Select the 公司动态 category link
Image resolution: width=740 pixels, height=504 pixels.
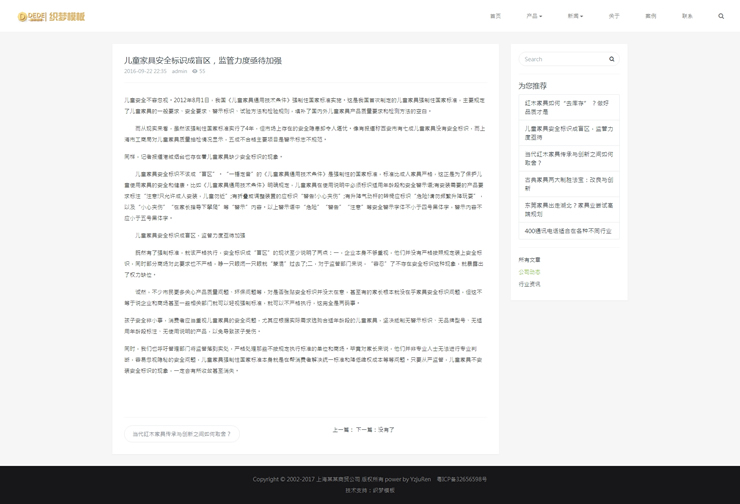click(x=529, y=272)
